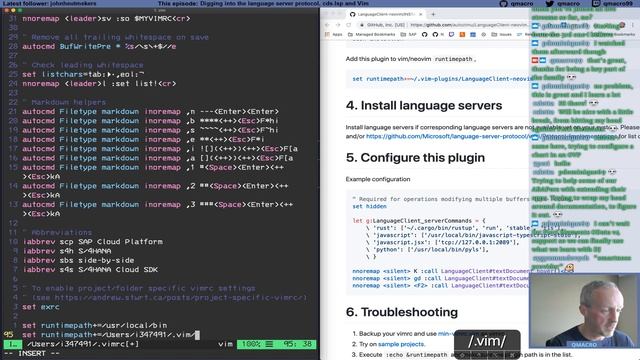The image size is (640, 360).
Task: Click the '4. Install language servers' heading
Action: 424,106
